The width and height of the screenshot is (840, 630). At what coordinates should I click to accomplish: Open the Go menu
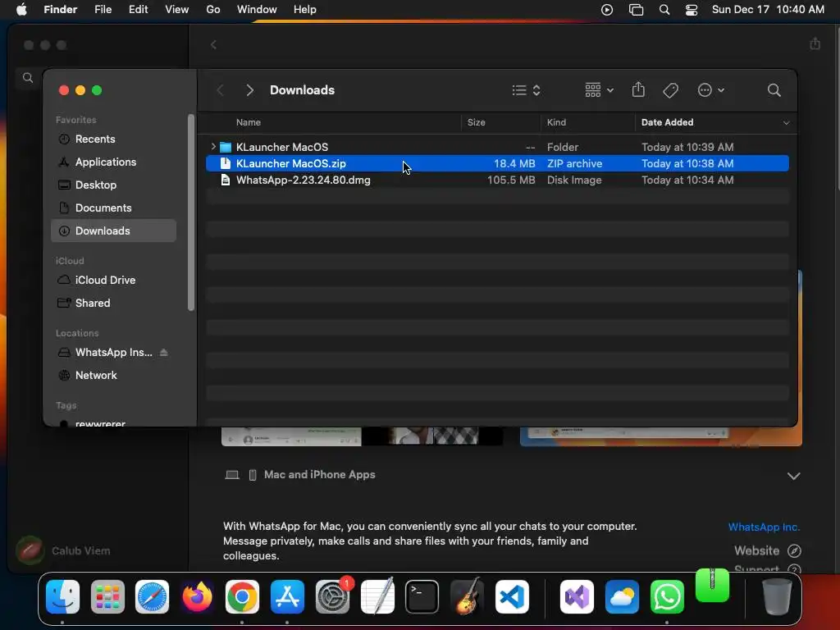point(213,10)
